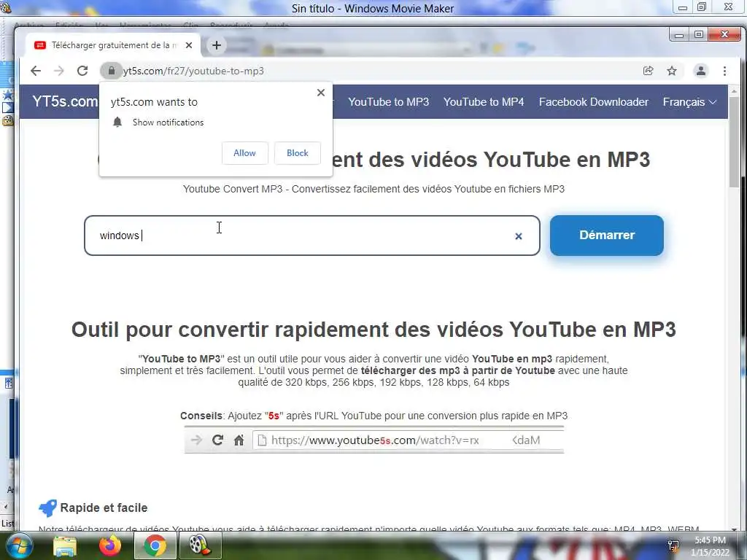
Task: Switch to Chrome in the taskbar
Action: [x=155, y=545]
